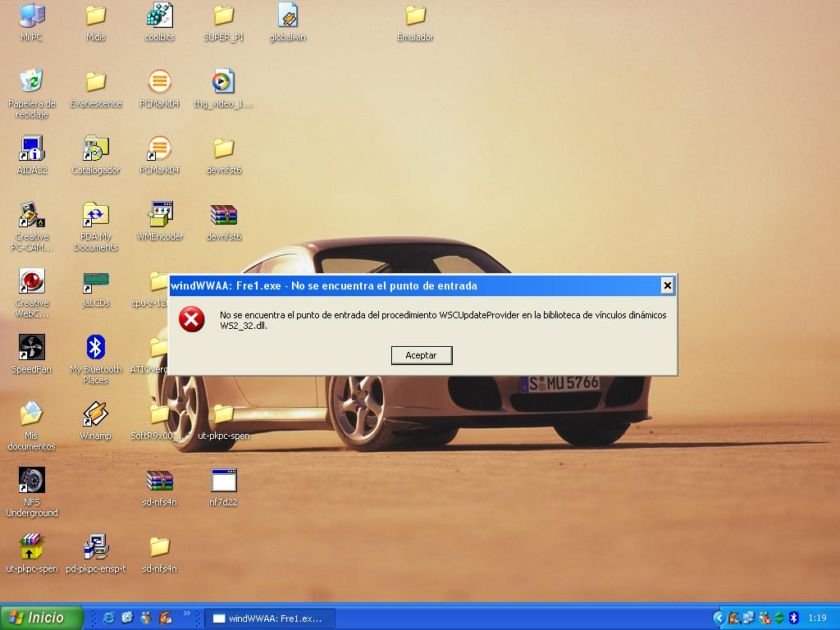Open the Inicio start menu
The image size is (840, 630).
point(41,618)
